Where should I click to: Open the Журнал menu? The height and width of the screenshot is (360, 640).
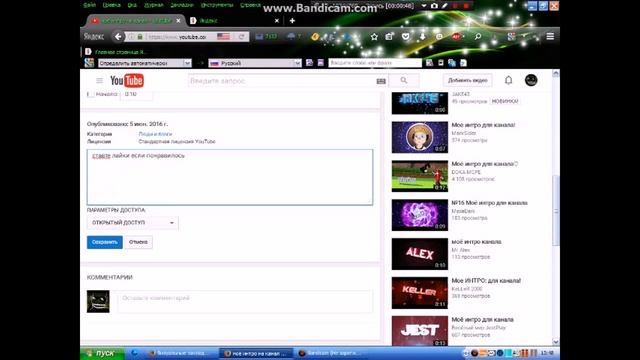click(153, 5)
